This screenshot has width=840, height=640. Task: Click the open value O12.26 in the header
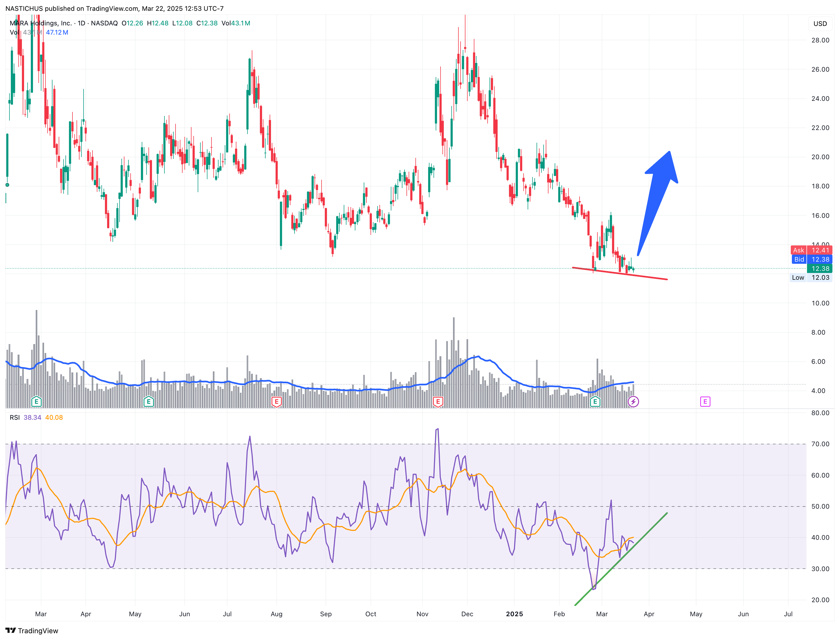tap(132, 23)
